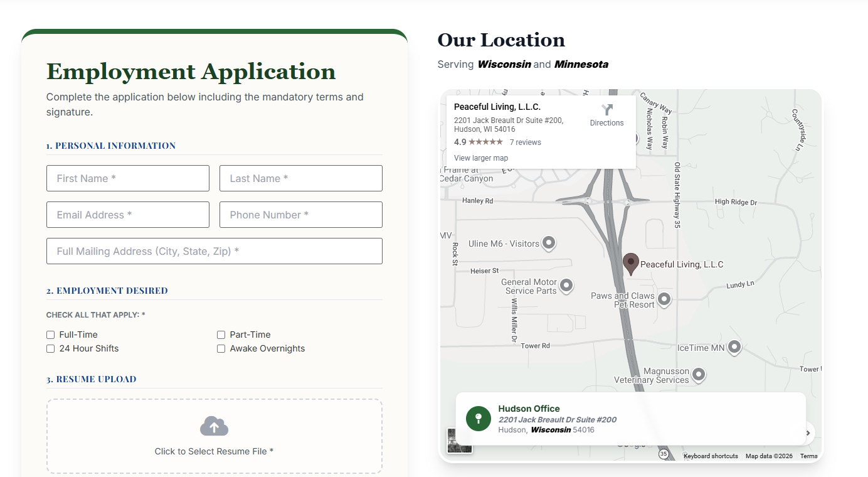Click the Paws and Claws Pet Resort marker

664,300
